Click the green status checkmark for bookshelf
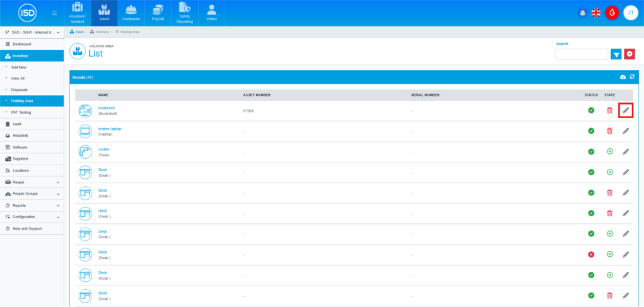The height and width of the screenshot is (307, 644). (x=591, y=110)
